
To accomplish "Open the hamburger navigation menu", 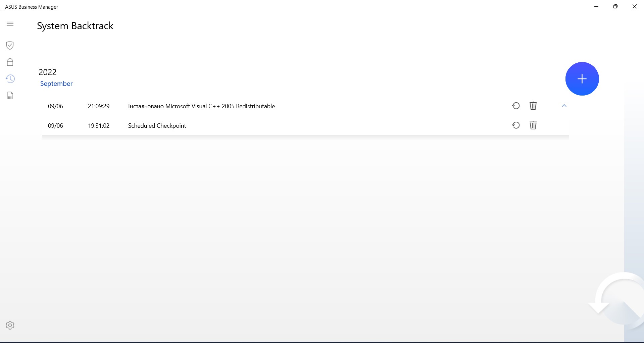I will click(10, 24).
